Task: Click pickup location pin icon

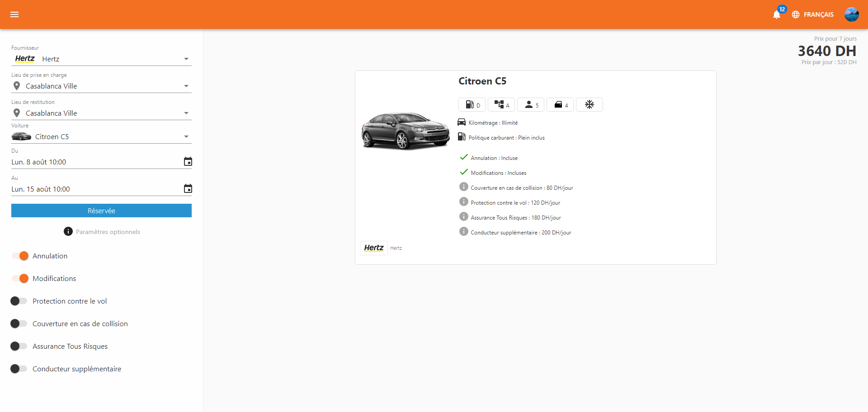Action: click(x=17, y=86)
